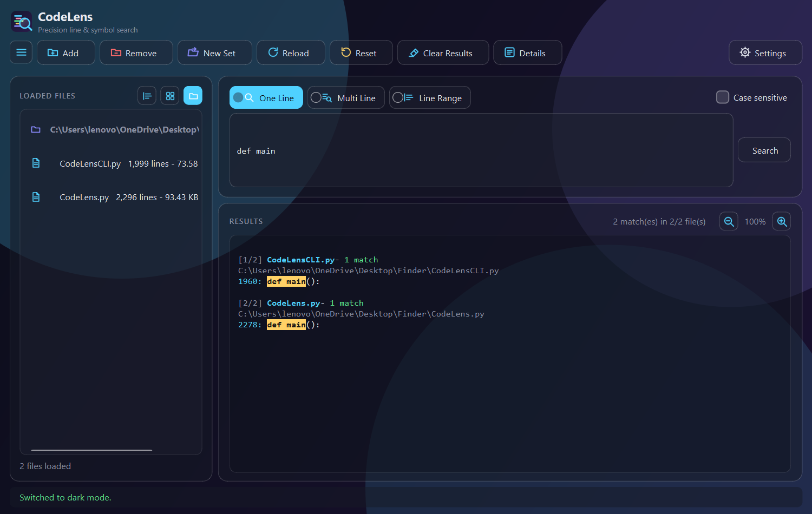Click the 'Switched to dark mode.' status message

[66, 497]
